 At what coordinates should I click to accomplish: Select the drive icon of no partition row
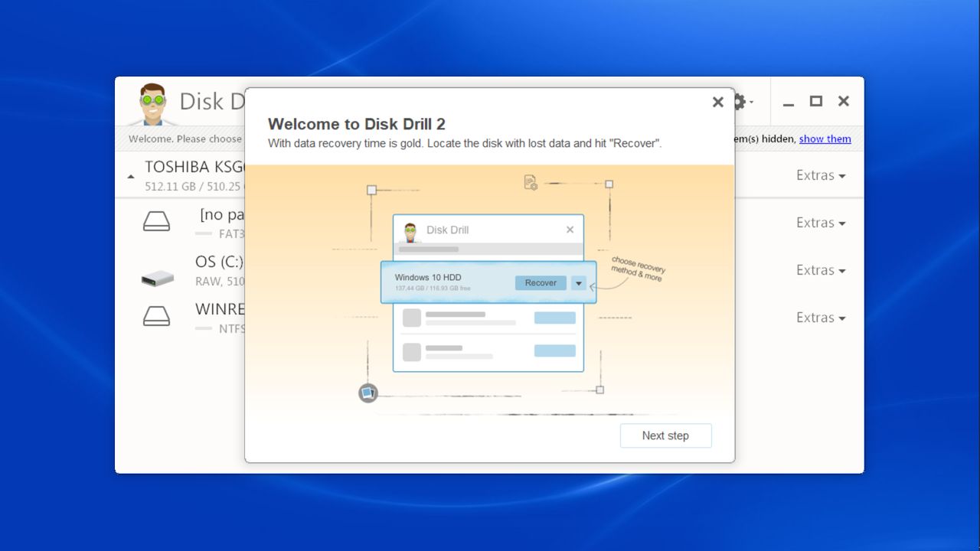click(x=157, y=222)
